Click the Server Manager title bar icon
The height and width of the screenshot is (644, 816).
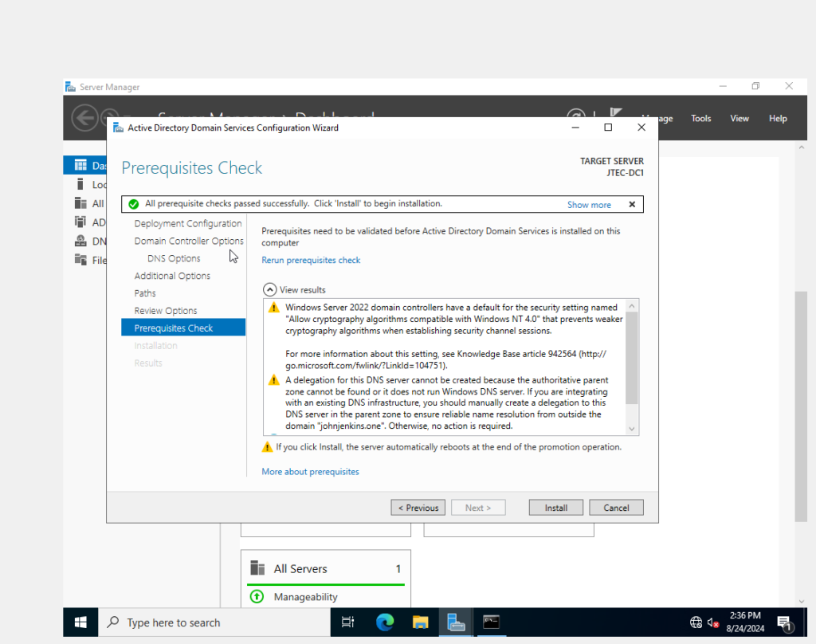[70, 87]
